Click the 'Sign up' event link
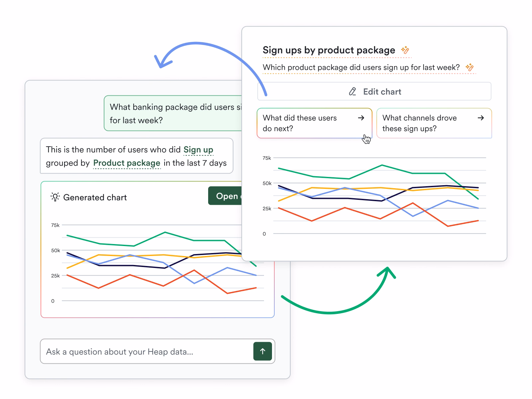The image size is (532, 399). tap(198, 150)
